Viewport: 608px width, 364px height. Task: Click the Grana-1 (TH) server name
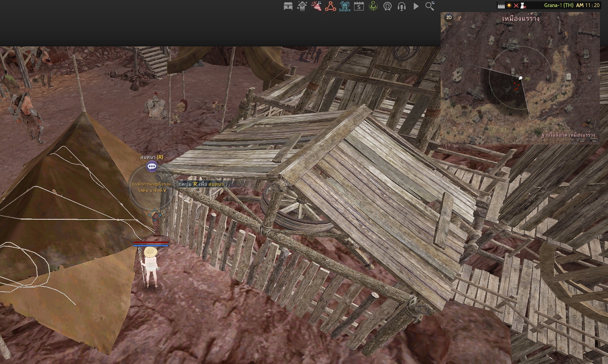click(558, 5)
